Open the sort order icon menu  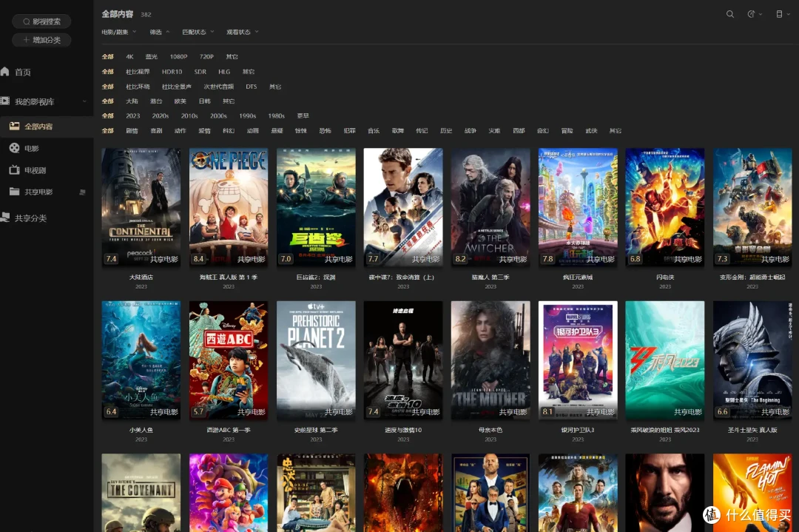click(752, 14)
